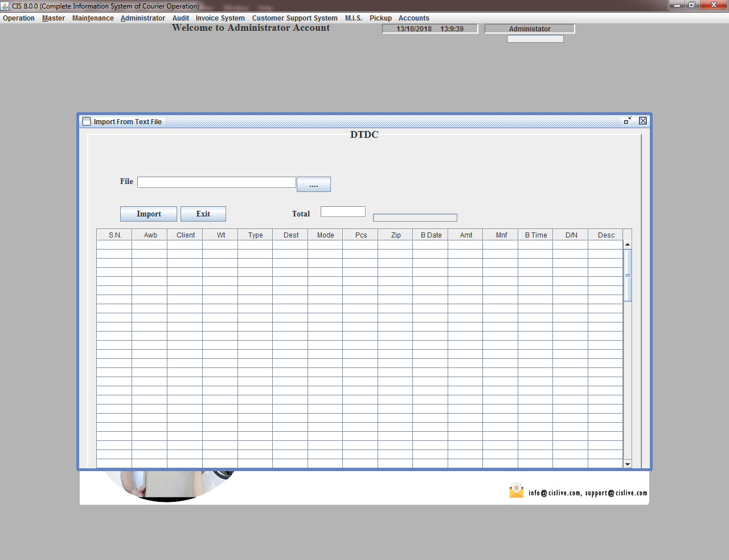
Task: Click the file browse button with dots
Action: (x=314, y=184)
